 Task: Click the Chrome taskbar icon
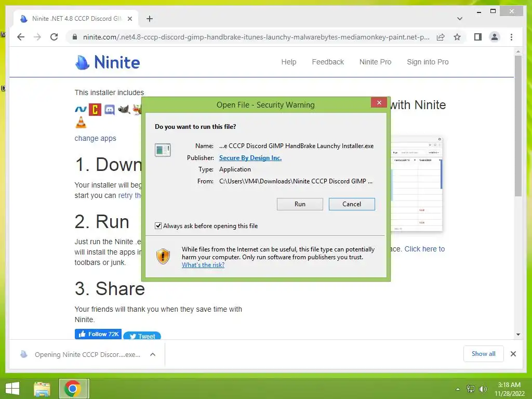click(73, 389)
